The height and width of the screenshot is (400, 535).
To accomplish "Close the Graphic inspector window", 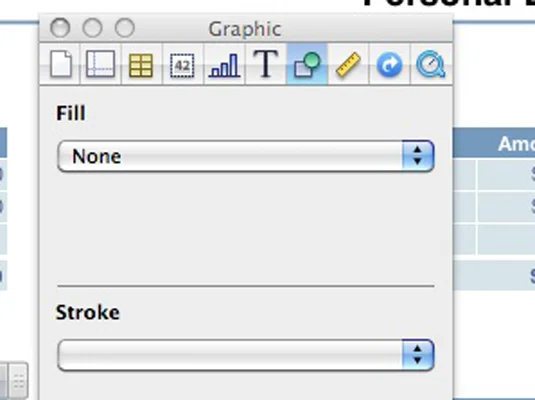I will tap(60, 28).
